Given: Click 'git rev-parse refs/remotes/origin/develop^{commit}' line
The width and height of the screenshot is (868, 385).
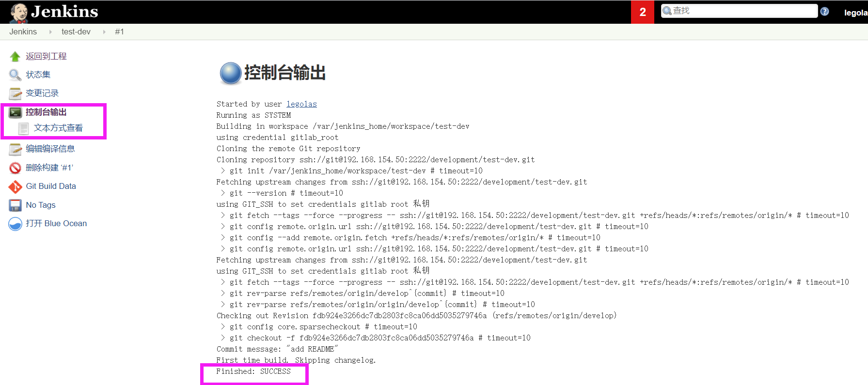Looking at the screenshot, I should click(x=363, y=293).
